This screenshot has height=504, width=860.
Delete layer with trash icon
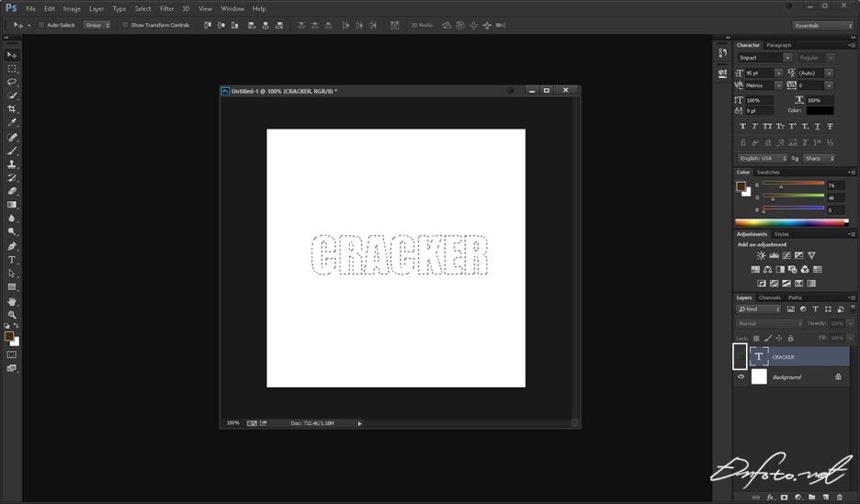tap(839, 497)
